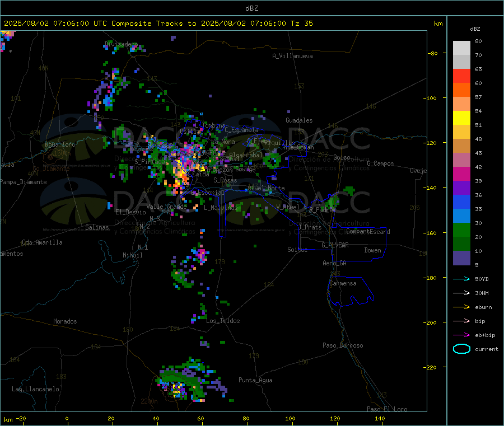Pick the purple 39–36 dBZ color band
504x426 pixels.
(461, 188)
